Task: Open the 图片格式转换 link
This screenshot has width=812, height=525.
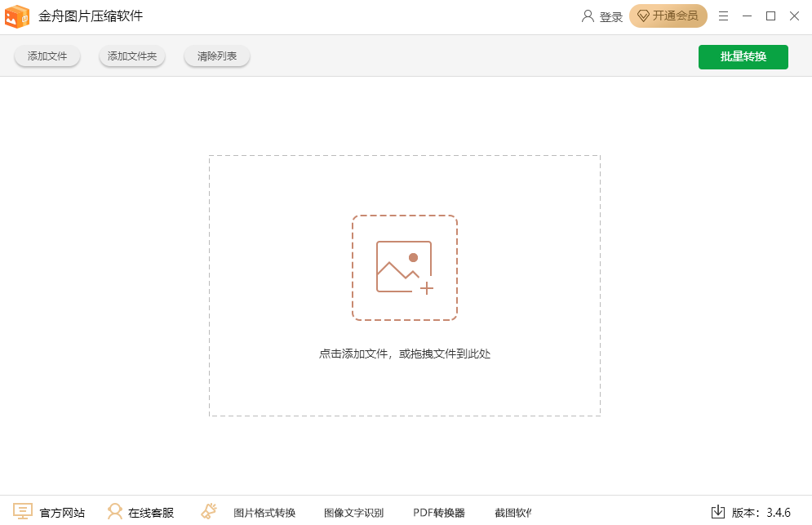Action: coord(264,513)
